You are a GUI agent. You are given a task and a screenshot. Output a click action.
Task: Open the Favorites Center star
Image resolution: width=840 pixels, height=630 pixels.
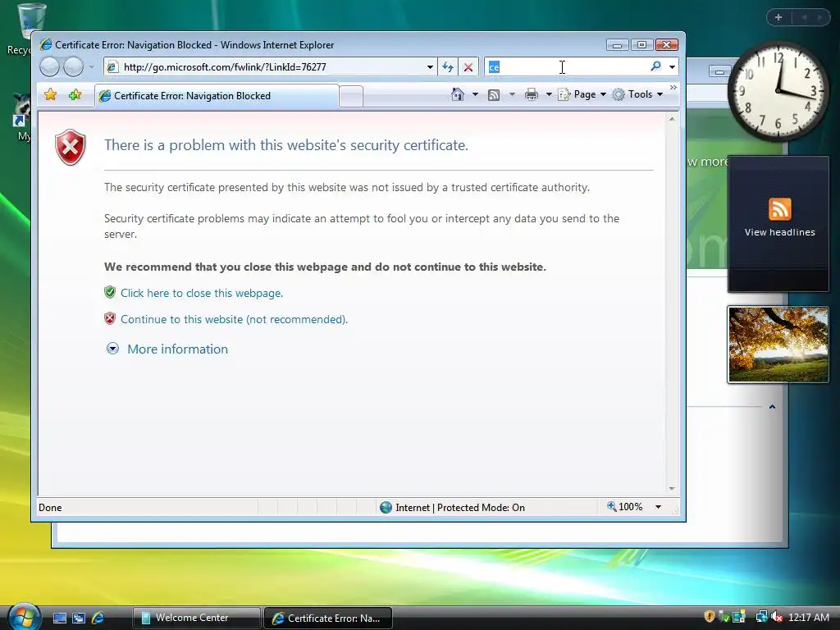[50, 95]
